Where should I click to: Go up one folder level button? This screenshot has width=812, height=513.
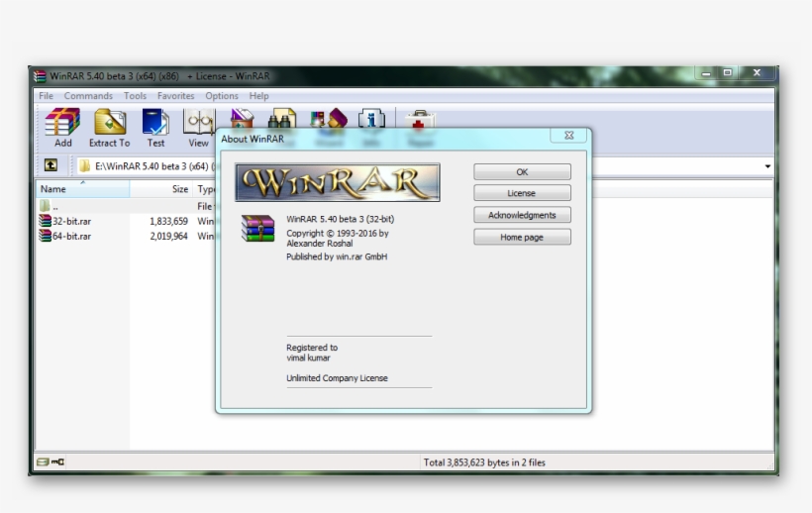pyautogui.click(x=51, y=165)
